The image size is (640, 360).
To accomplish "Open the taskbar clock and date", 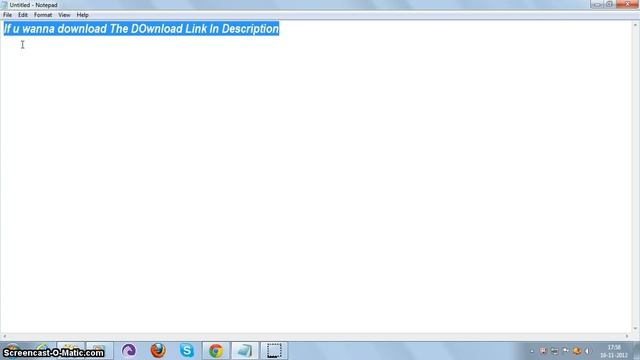I will tap(614, 351).
